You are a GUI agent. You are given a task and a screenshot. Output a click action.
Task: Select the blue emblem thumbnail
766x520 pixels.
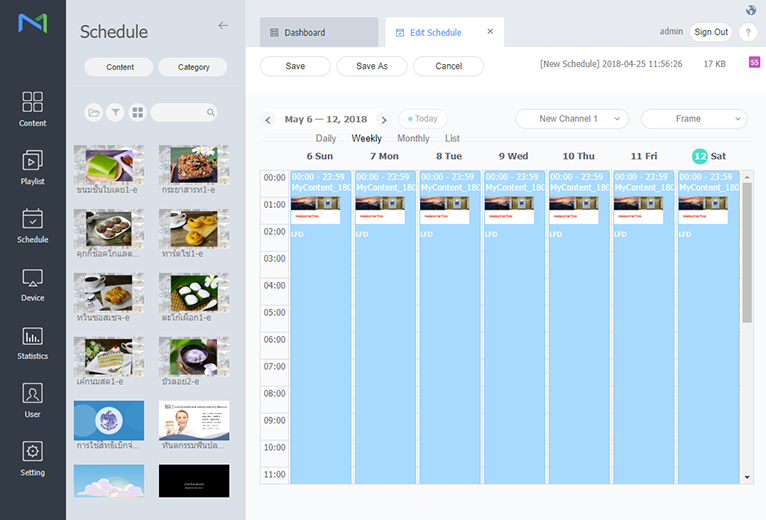(108, 420)
